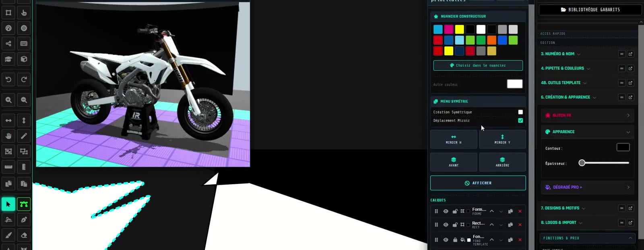Viewport: 644px width, 250px height.
Task: Expand 4. Pipette & Couleurs section
Action: click(565, 69)
